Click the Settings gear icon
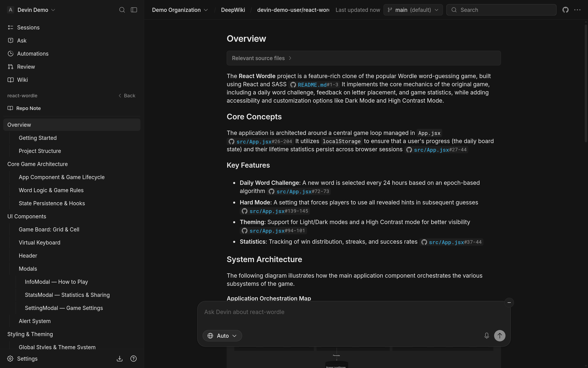This screenshot has width=588, height=368. click(x=10, y=359)
